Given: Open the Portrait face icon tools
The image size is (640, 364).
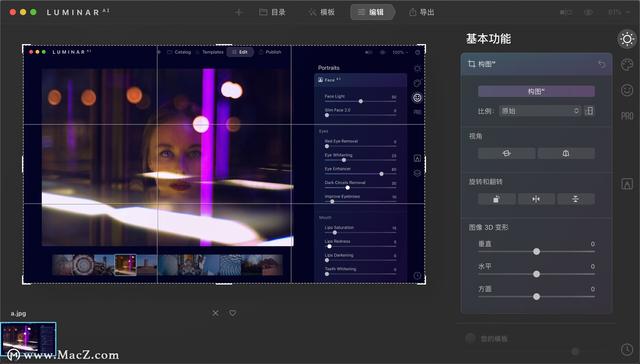Looking at the screenshot, I should (627, 90).
